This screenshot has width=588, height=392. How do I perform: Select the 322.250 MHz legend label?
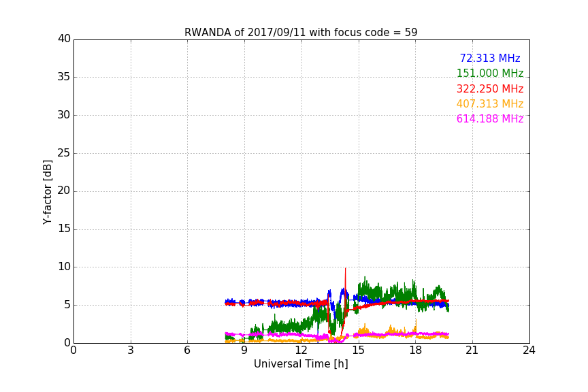(490, 88)
